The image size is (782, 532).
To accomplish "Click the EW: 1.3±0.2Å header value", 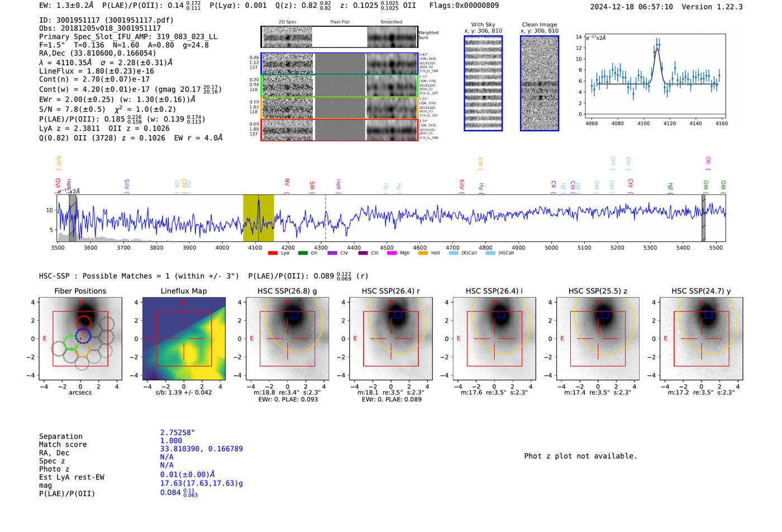I will (66, 6).
